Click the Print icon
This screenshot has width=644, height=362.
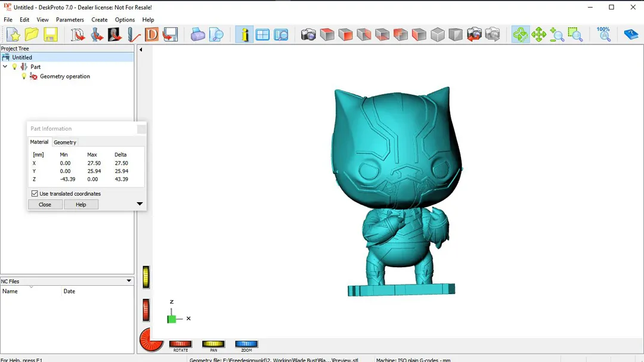point(197,35)
